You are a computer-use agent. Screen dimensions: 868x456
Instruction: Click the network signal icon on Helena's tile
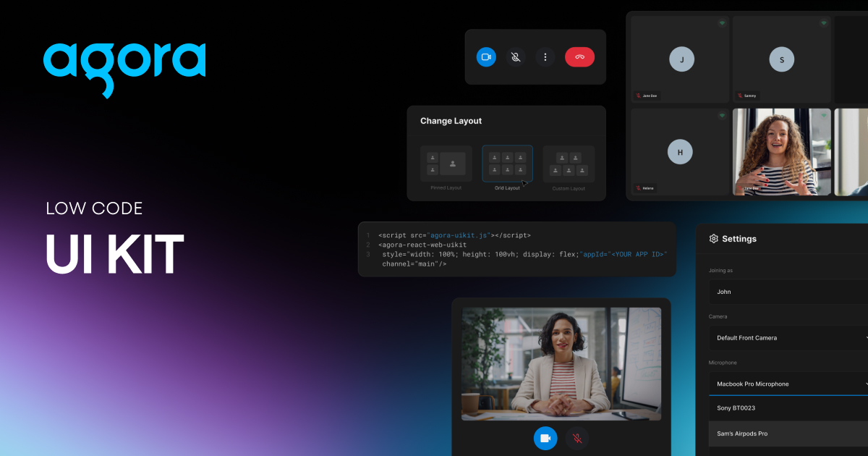click(x=721, y=115)
